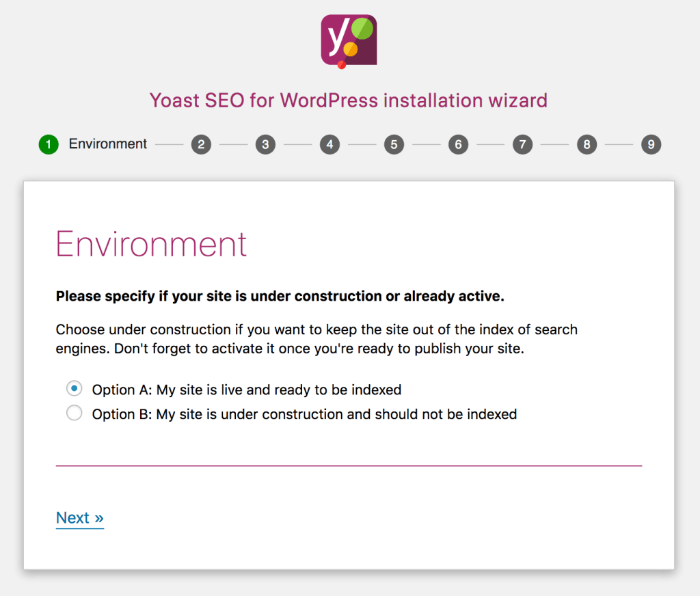Navigate to wizard step 6
Screen dimensions: 700x596
click(x=458, y=144)
